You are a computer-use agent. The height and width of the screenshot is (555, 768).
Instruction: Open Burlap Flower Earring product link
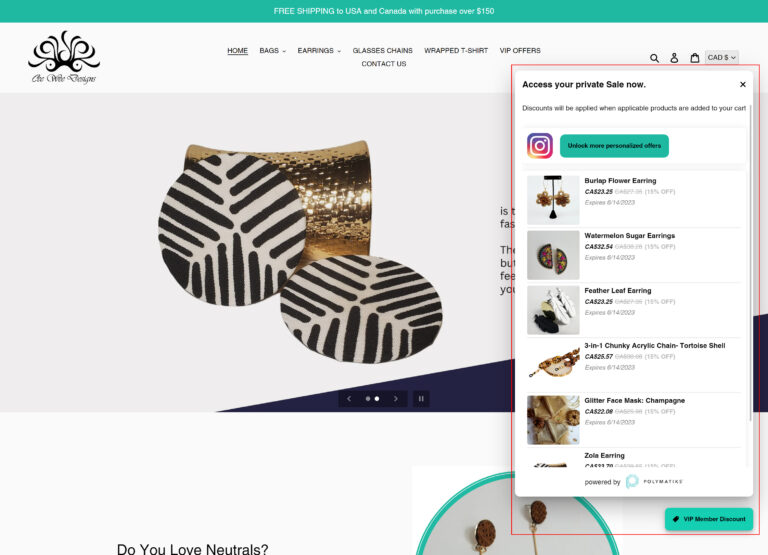[x=620, y=181]
